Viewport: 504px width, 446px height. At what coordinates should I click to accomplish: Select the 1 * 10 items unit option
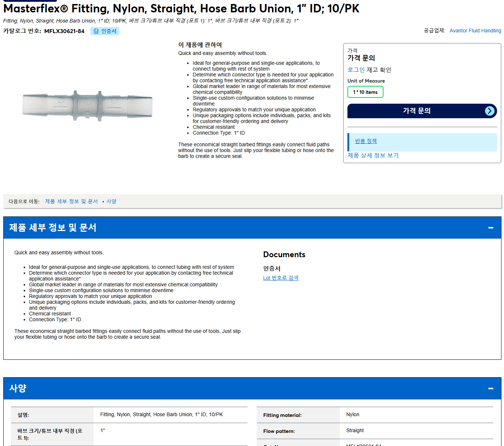365,92
